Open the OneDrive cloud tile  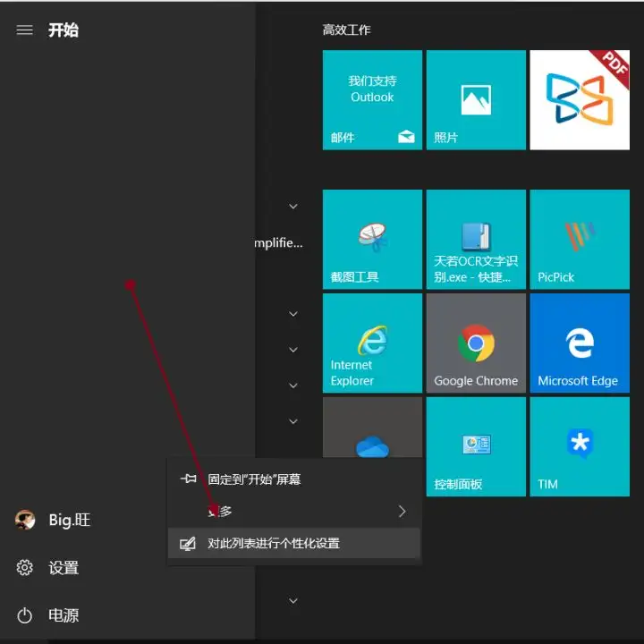click(x=372, y=428)
